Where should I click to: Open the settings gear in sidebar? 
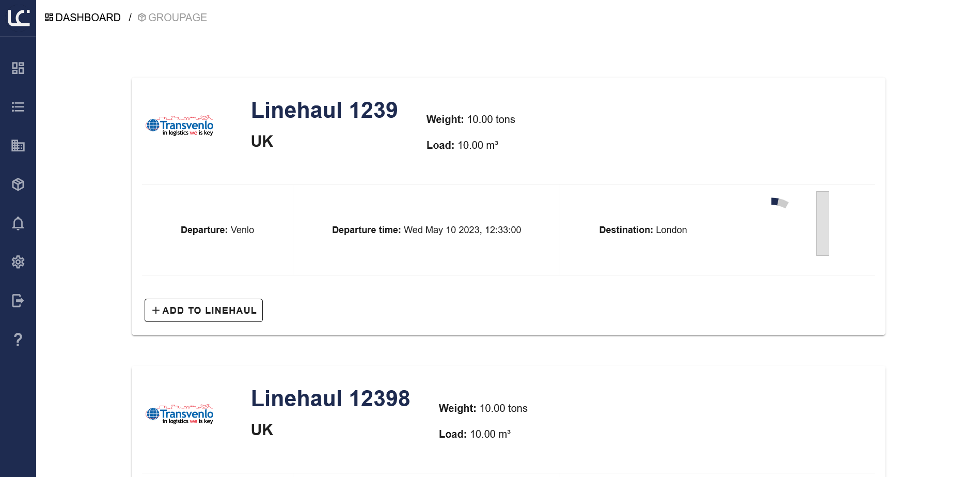(18, 262)
